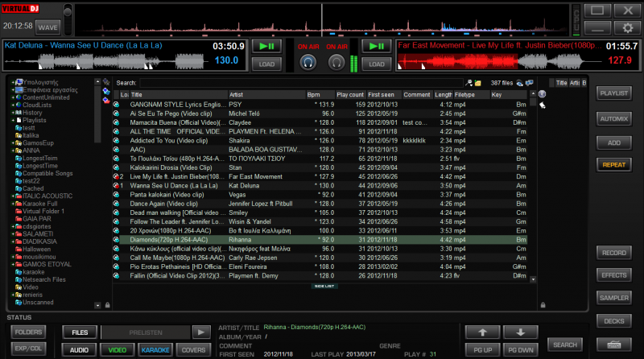
Task: Click the add virtual folder icon by search
Action: [477, 83]
